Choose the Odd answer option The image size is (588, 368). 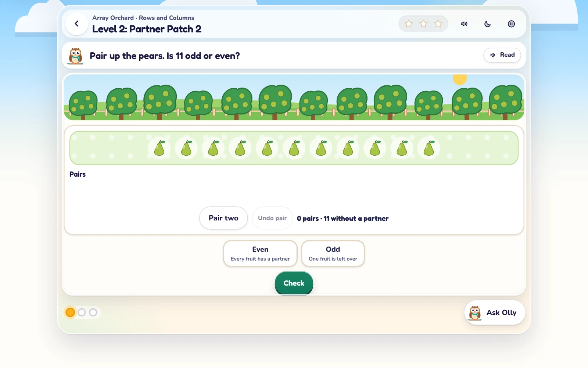tap(333, 254)
